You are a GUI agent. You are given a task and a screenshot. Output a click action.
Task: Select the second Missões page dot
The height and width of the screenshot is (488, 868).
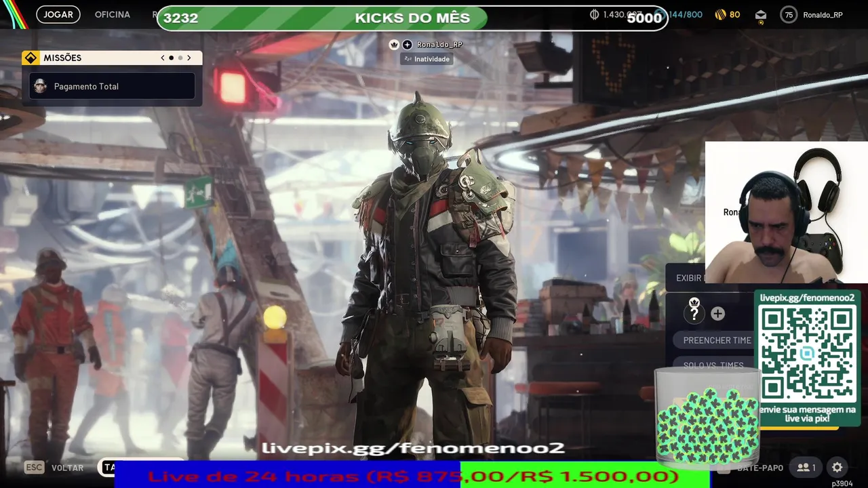[180, 58]
